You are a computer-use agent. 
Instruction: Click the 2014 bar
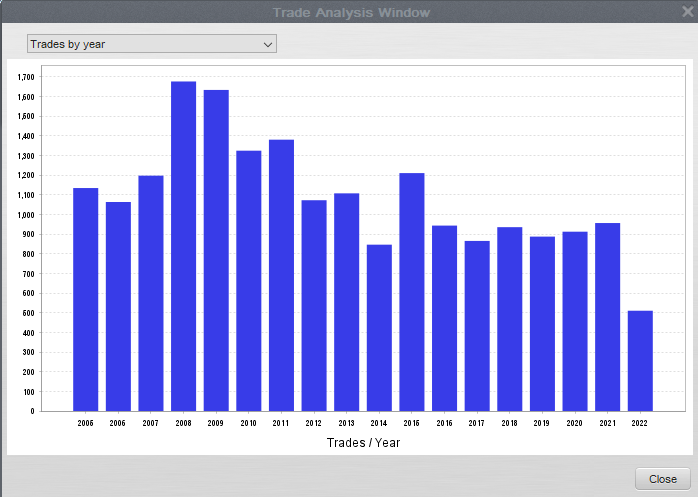click(x=379, y=327)
